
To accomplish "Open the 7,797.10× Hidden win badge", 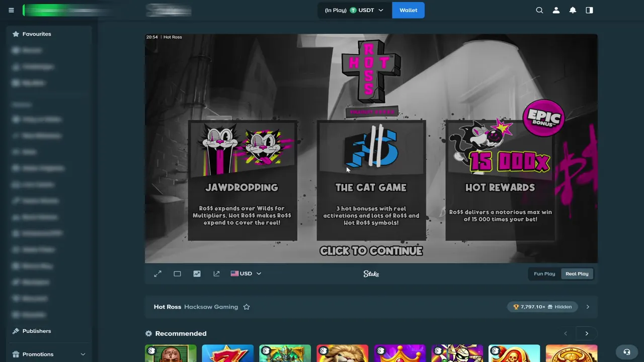I will 542,307.
